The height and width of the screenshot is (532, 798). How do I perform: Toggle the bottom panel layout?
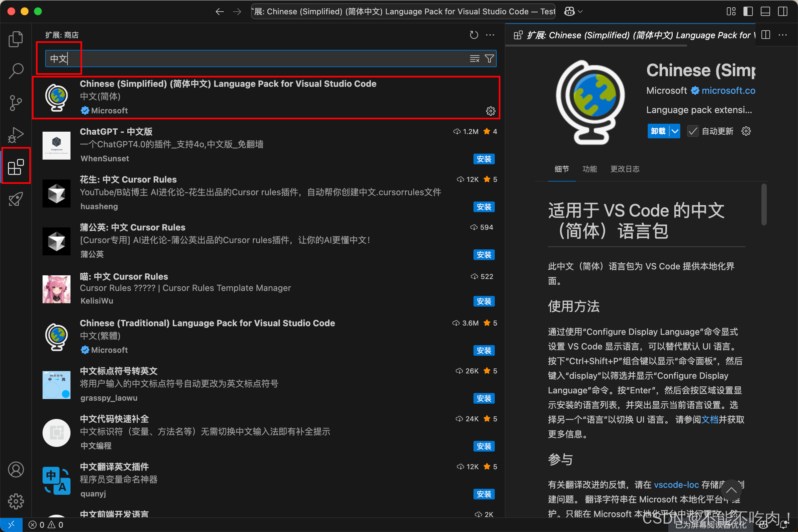[x=765, y=12]
